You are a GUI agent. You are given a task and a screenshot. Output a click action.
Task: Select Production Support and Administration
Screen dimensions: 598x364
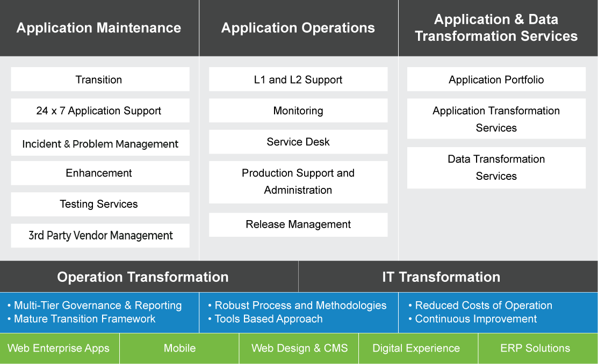click(x=298, y=182)
